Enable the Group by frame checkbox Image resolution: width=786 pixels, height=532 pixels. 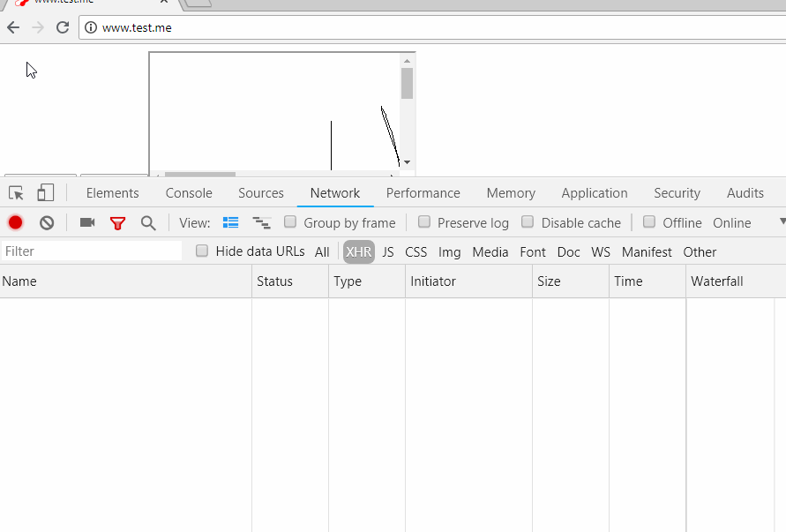click(x=290, y=222)
